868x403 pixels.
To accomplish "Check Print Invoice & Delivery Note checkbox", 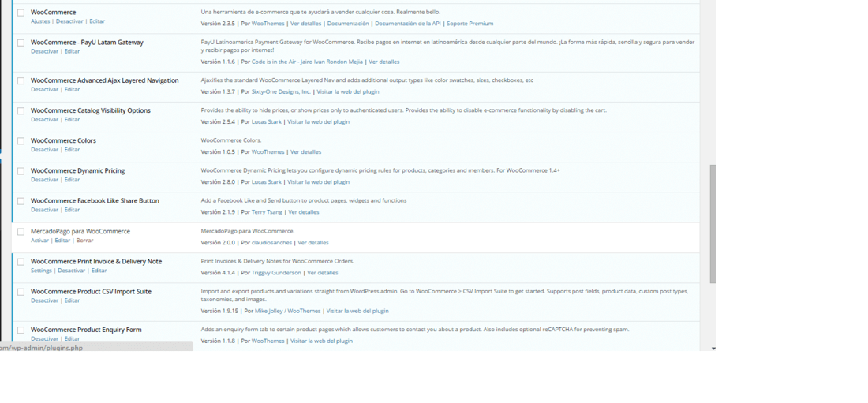I will coord(21,262).
